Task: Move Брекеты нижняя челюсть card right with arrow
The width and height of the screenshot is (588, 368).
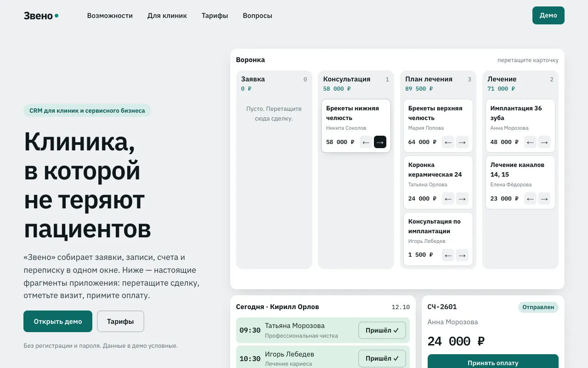Action: (x=380, y=142)
